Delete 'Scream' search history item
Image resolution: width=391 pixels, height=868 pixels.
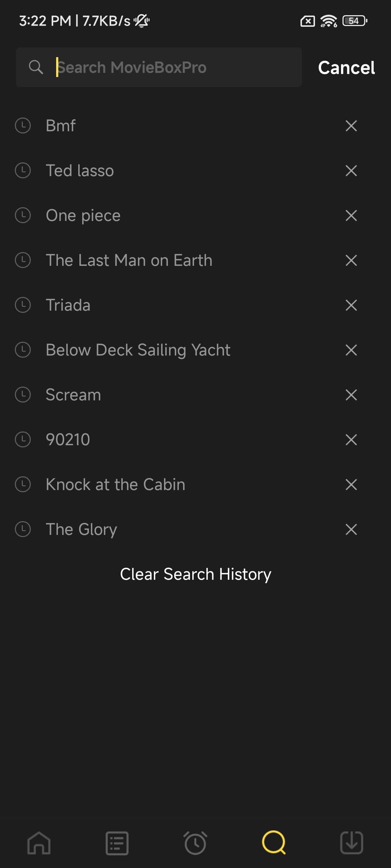(351, 395)
